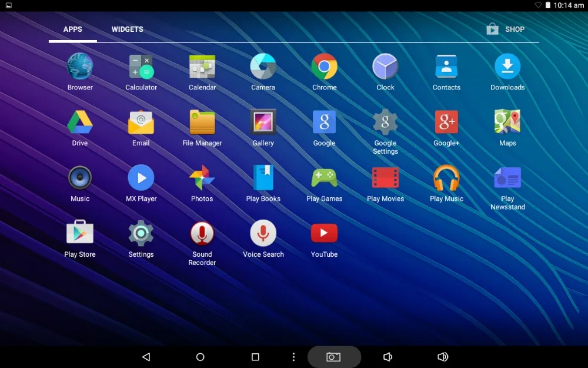The height and width of the screenshot is (368, 588).
Task: Open Play Books
Action: pos(263,178)
